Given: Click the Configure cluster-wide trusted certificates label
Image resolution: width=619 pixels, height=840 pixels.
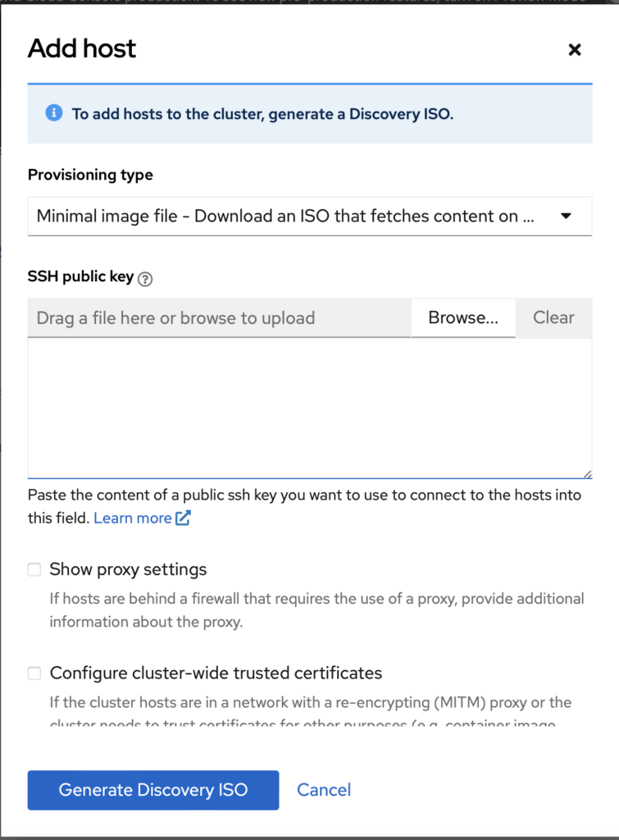Looking at the screenshot, I should click(x=216, y=673).
